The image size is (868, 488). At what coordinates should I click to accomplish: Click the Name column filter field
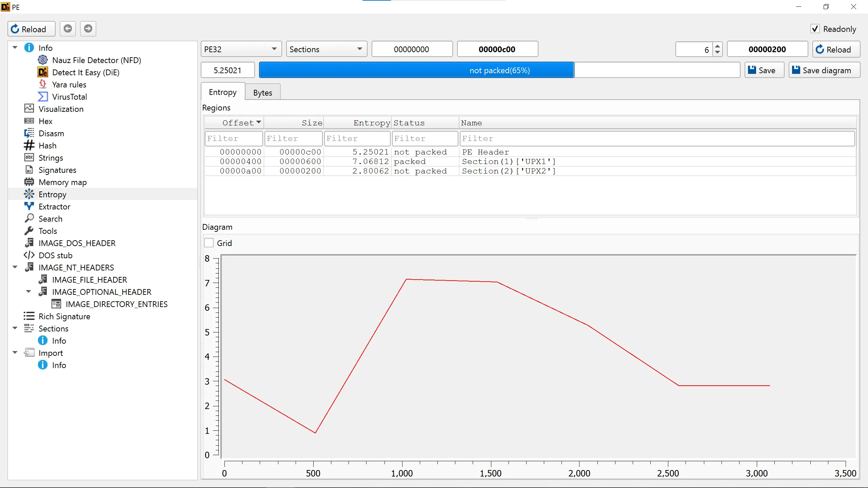pyautogui.click(x=657, y=139)
